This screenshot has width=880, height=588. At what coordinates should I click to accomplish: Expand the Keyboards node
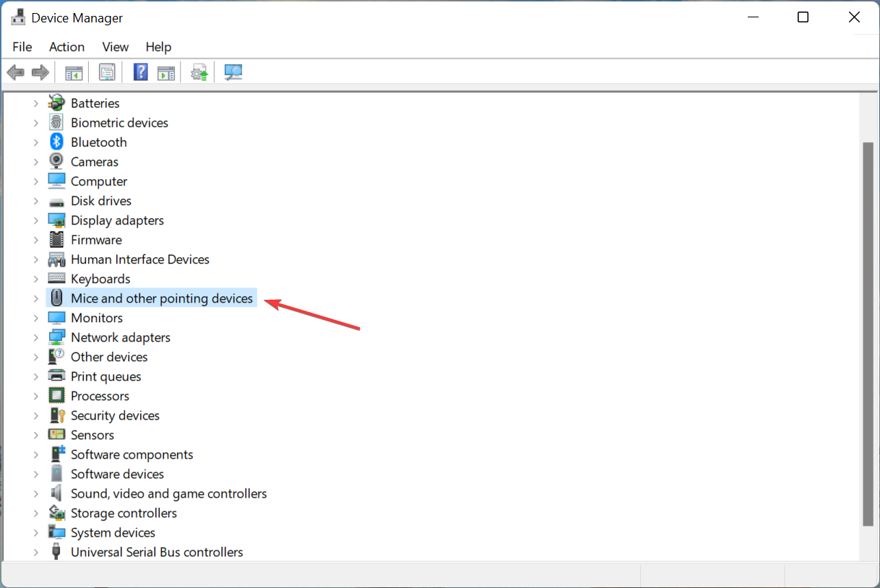point(35,279)
